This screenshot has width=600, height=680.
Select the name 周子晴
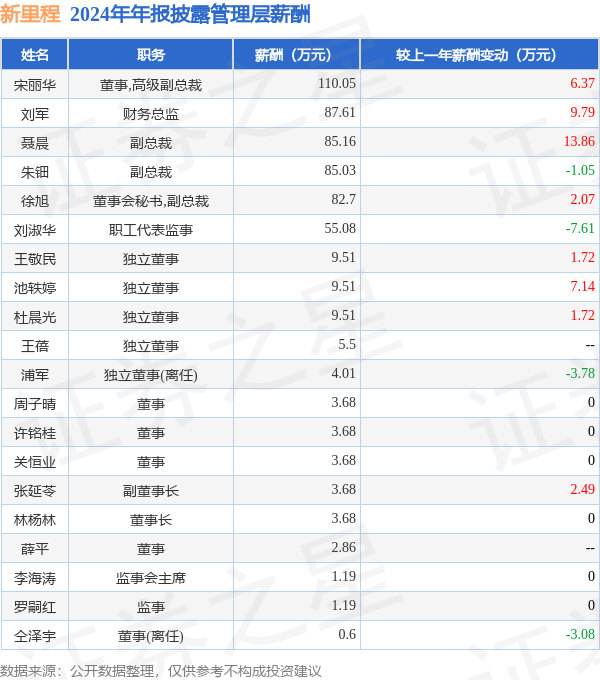pos(35,405)
